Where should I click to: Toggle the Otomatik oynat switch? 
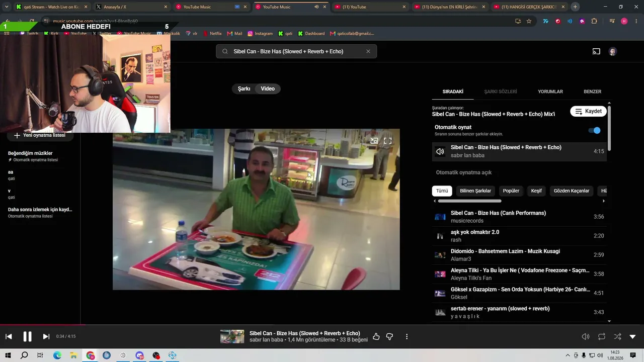pos(594,130)
